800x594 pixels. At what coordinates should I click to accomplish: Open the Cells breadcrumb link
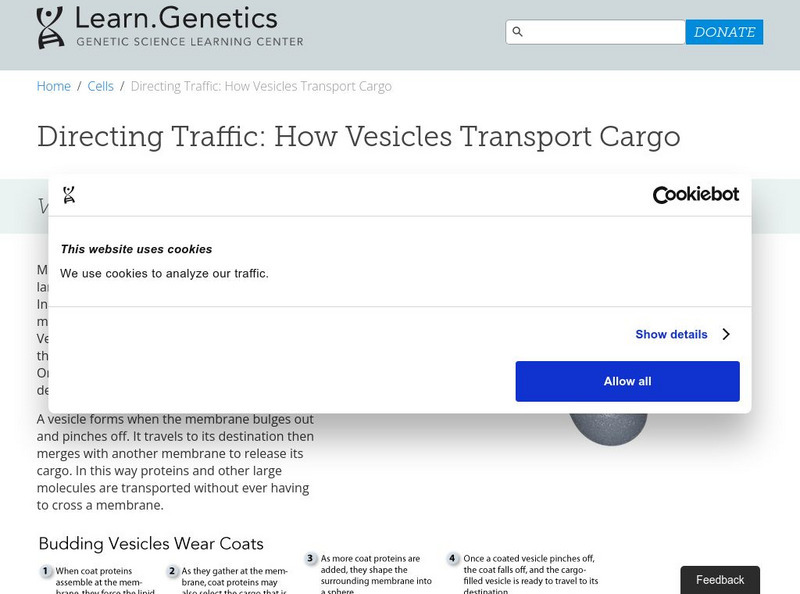click(x=100, y=86)
